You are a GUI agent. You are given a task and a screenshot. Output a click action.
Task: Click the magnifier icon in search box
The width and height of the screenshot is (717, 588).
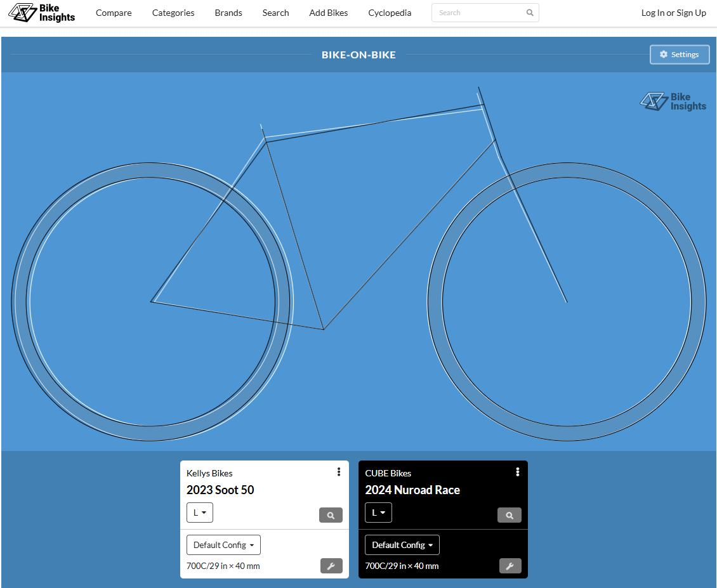(530, 13)
